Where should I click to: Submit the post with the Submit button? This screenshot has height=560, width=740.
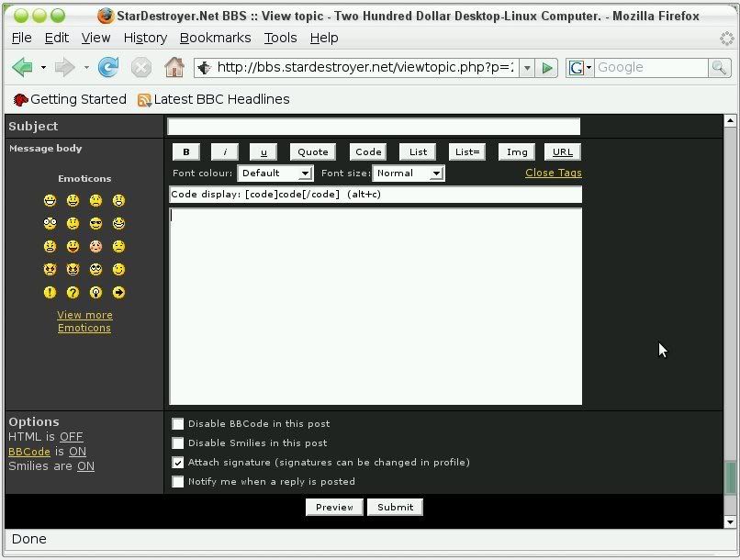(395, 507)
